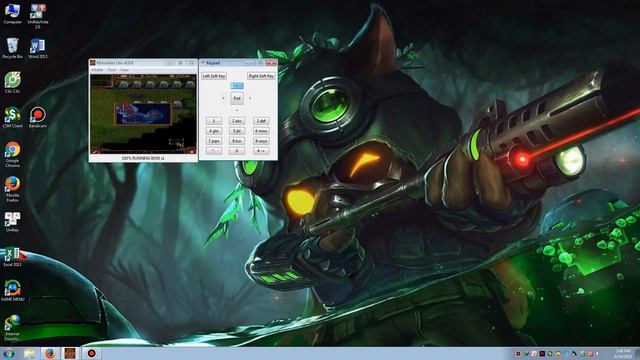Screen dimensions: 640x360
Task: Click the right arrow beside Pad
Action: (250, 98)
